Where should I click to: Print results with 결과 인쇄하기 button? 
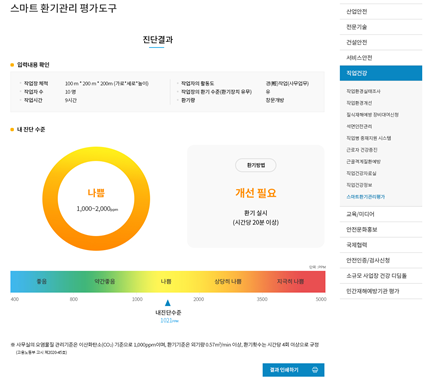[293, 370]
